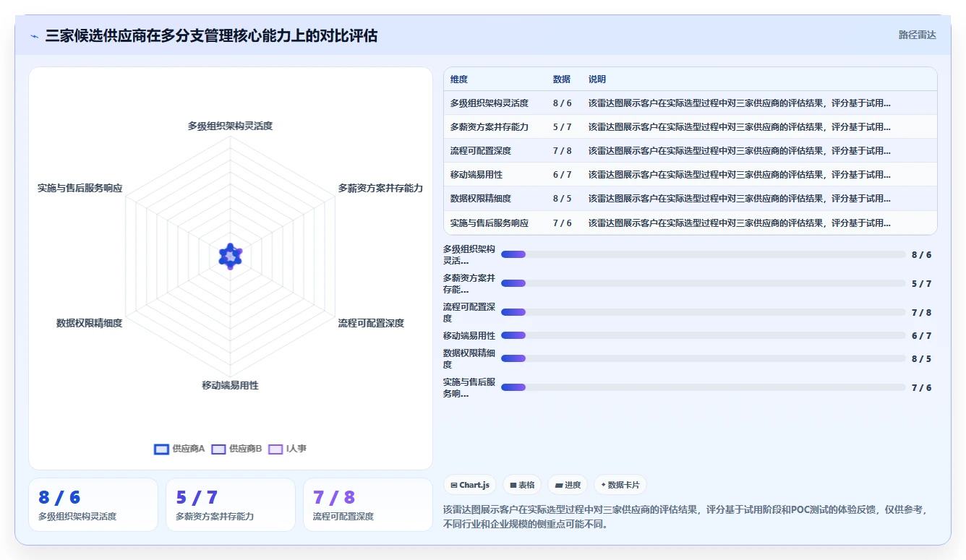
Task: Click the 数据 column header
Action: pyautogui.click(x=562, y=79)
